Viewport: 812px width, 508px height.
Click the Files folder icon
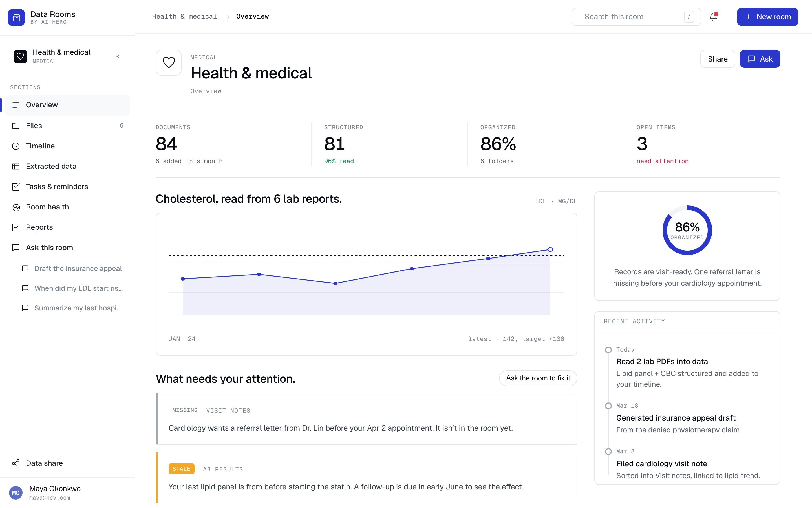(16, 126)
